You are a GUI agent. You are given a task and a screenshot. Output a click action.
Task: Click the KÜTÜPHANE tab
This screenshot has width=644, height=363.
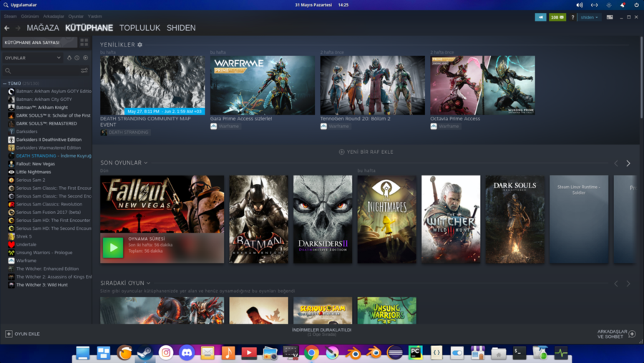pyautogui.click(x=89, y=28)
